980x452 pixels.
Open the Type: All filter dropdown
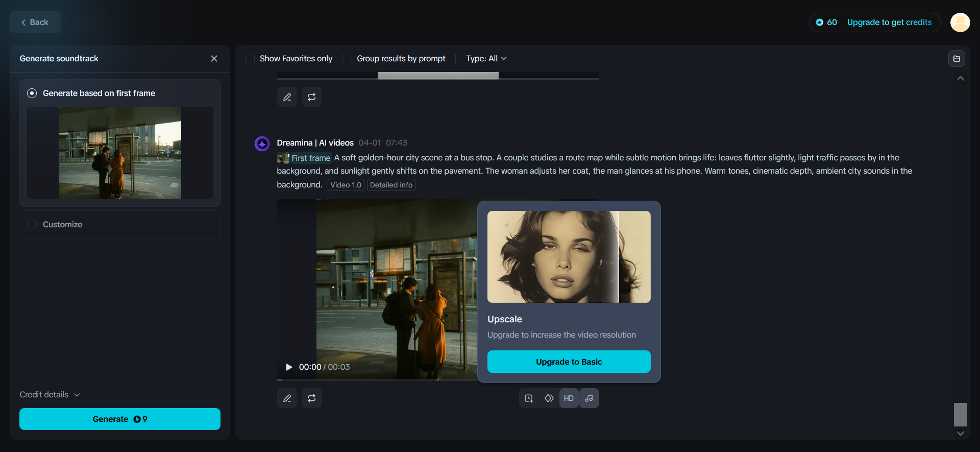(x=486, y=59)
